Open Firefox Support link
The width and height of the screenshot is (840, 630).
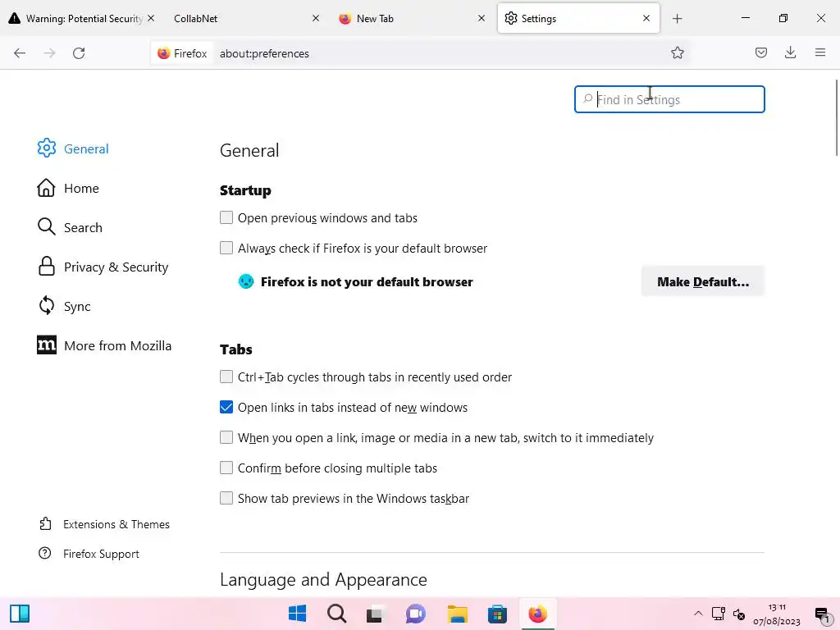(89, 554)
